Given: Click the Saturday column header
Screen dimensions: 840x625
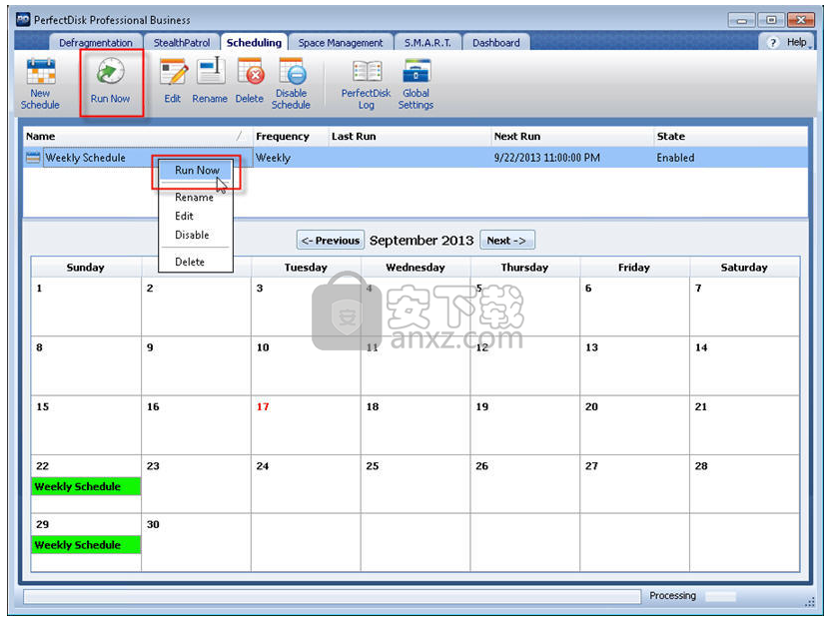Looking at the screenshot, I should [x=745, y=268].
